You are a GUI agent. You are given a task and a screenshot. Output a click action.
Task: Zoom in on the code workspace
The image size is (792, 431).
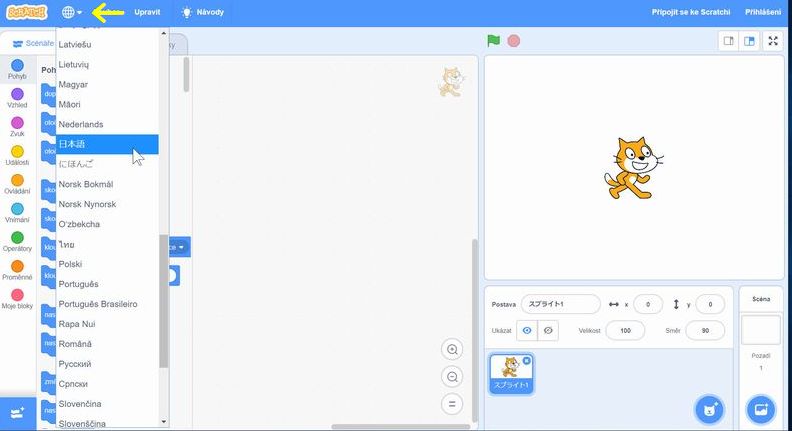click(x=452, y=350)
